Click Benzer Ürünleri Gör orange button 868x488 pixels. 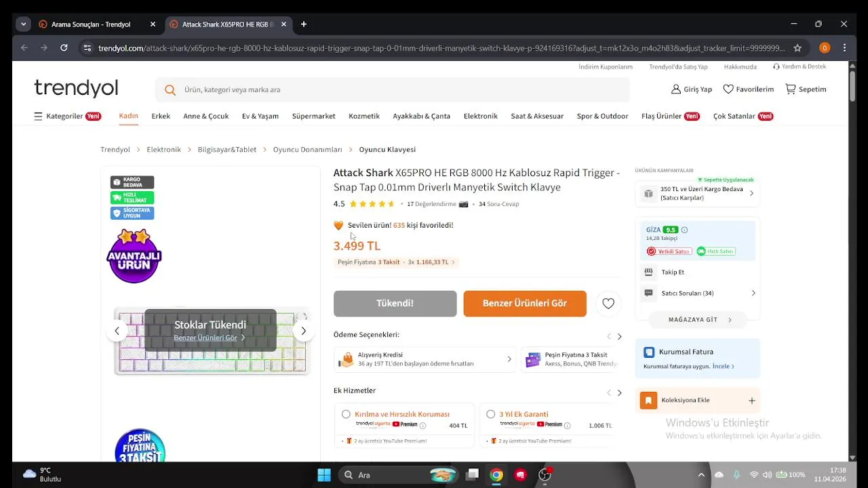click(x=525, y=304)
